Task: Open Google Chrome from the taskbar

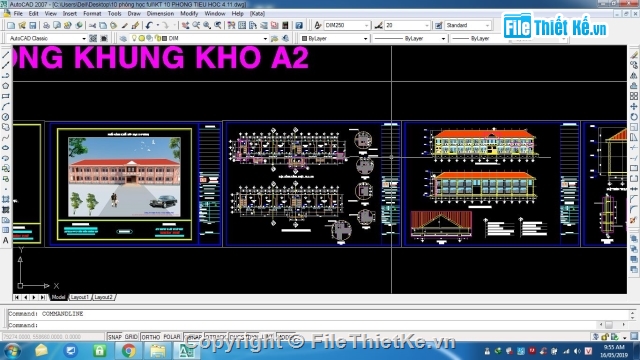Action: [x=129, y=351]
